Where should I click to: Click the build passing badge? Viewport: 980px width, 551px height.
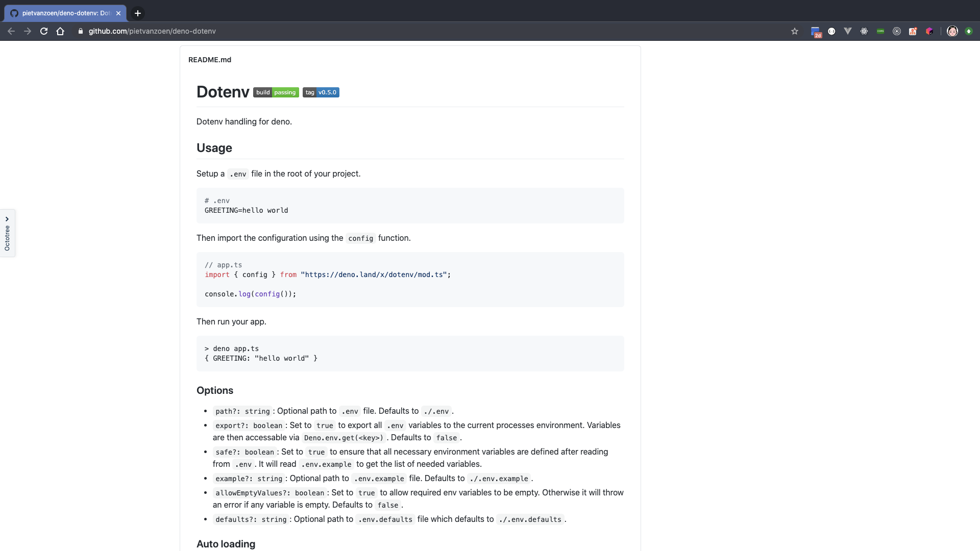pyautogui.click(x=276, y=92)
